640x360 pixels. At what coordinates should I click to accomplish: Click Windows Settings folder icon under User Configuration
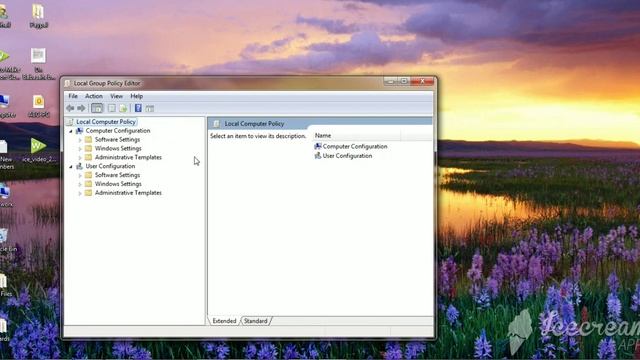click(x=88, y=184)
